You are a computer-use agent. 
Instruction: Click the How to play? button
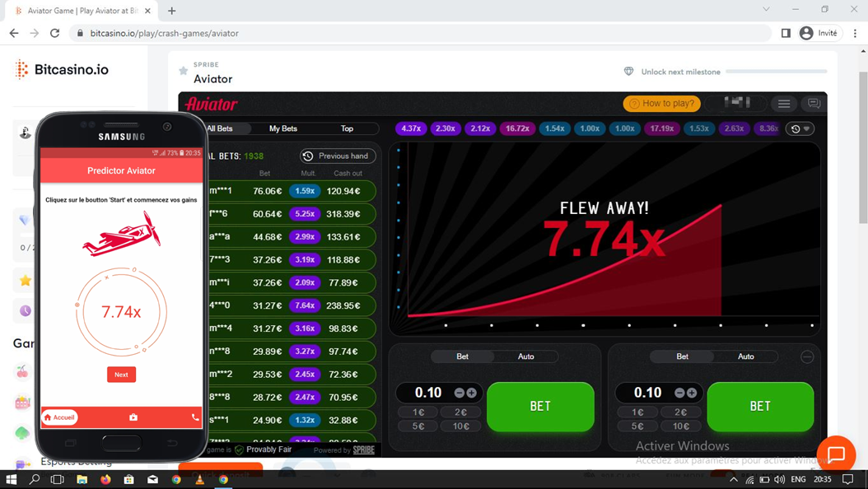(662, 104)
